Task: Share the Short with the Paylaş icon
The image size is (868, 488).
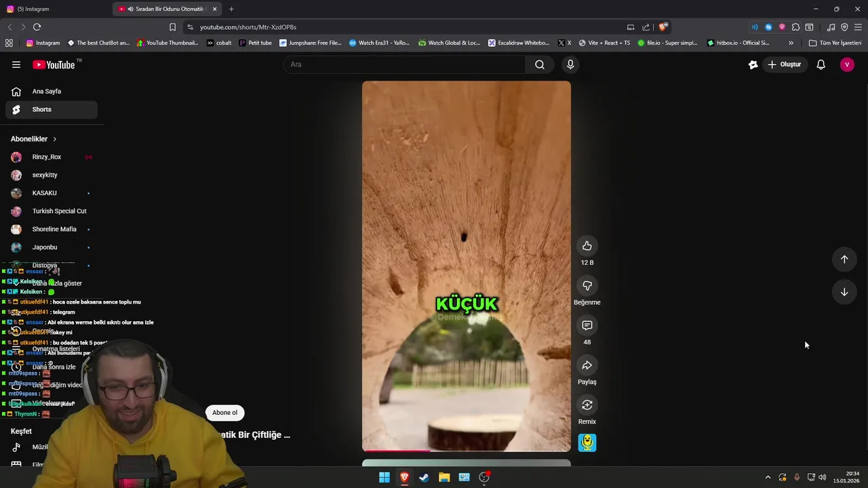Action: pos(587,365)
